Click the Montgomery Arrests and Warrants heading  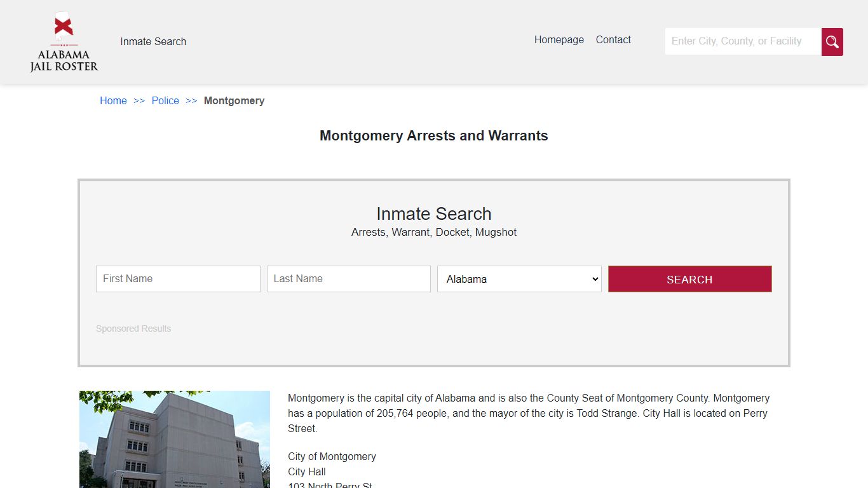(434, 135)
